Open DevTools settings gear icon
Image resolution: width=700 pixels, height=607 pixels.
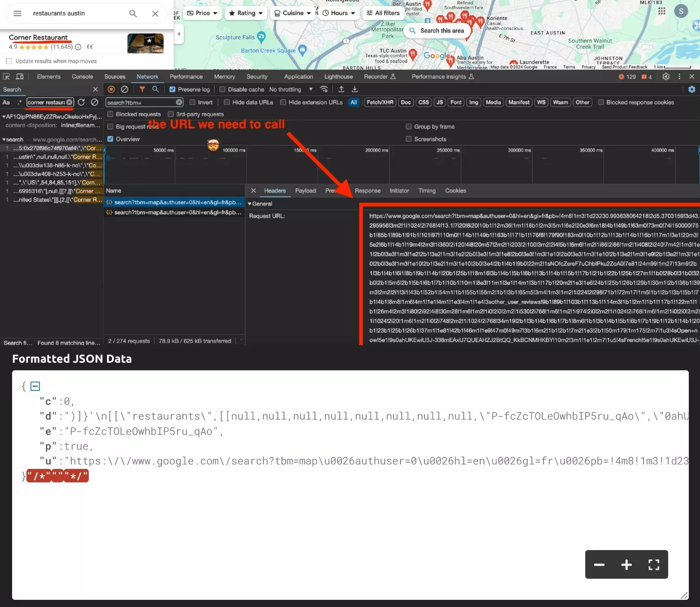tap(666, 77)
